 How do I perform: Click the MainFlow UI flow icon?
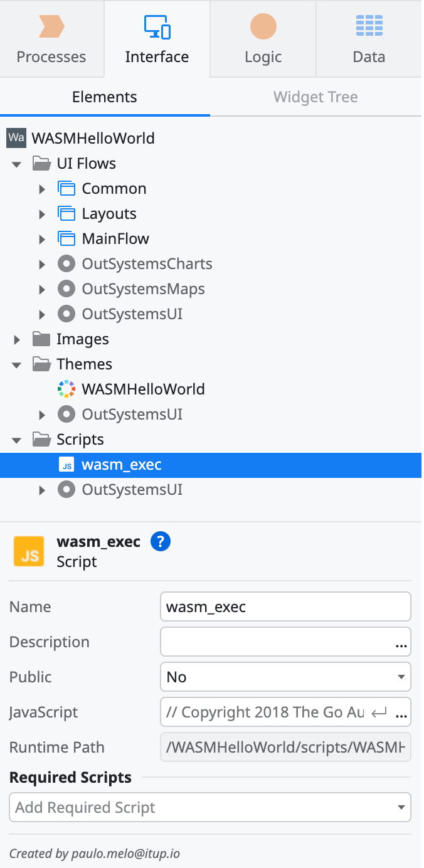point(66,239)
